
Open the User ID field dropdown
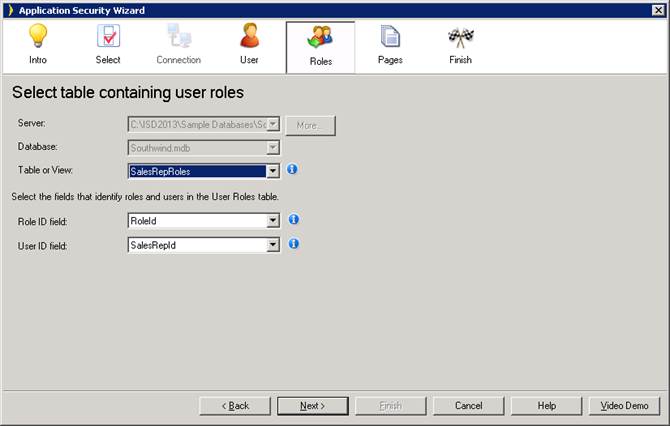pyautogui.click(x=273, y=244)
